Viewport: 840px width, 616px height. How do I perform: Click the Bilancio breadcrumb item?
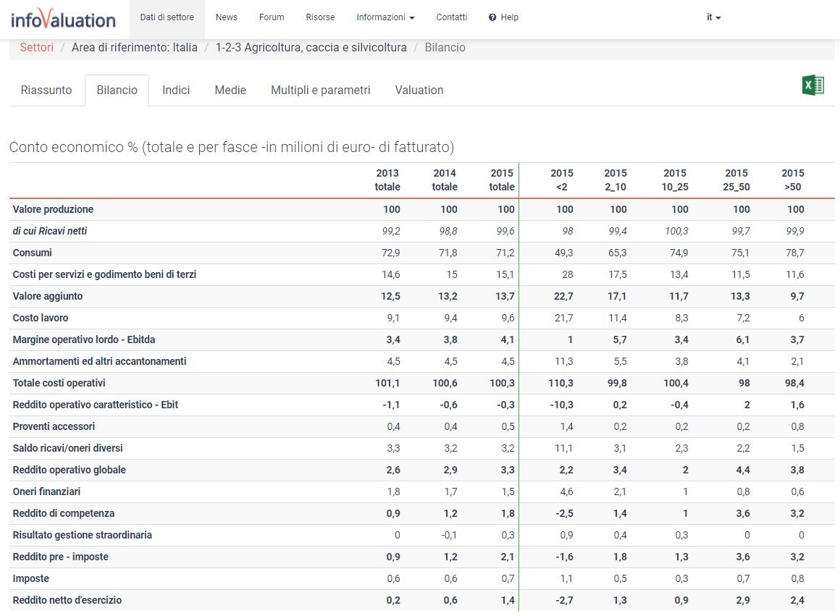[x=445, y=47]
